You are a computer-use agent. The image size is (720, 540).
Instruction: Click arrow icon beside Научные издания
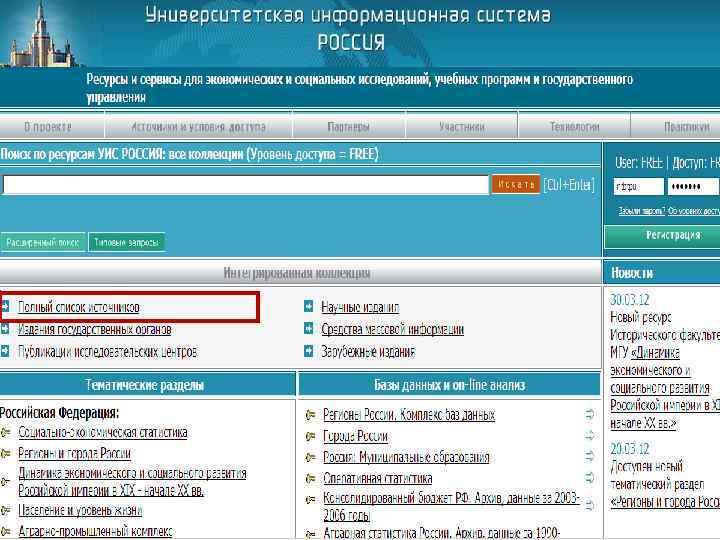(x=309, y=306)
